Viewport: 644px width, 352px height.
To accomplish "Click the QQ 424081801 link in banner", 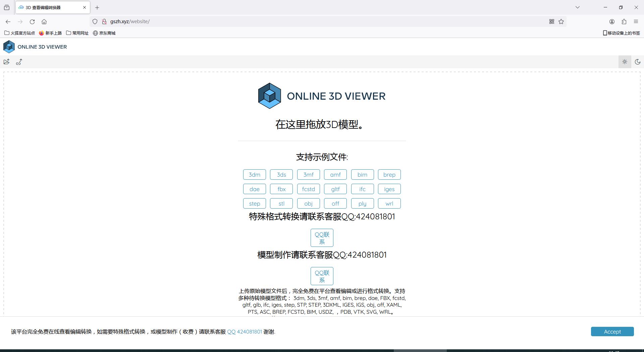I will point(245,332).
